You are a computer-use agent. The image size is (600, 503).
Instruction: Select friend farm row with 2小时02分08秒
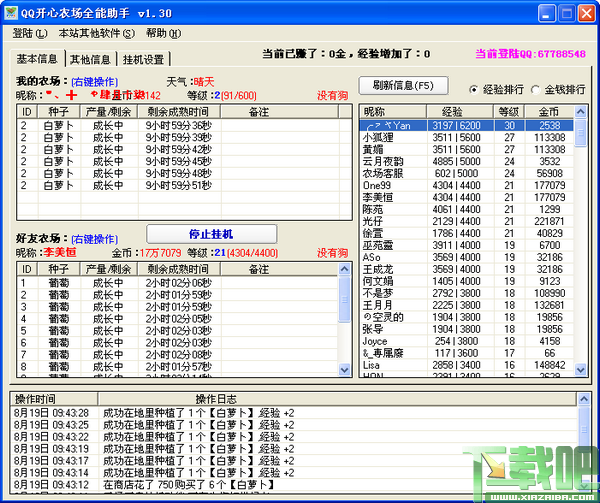click(x=178, y=355)
